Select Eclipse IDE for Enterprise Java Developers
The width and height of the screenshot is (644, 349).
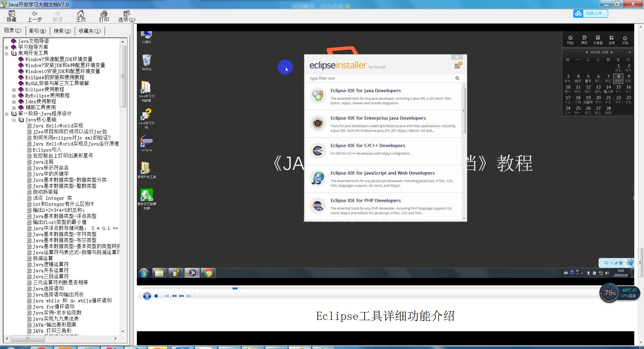click(383, 124)
